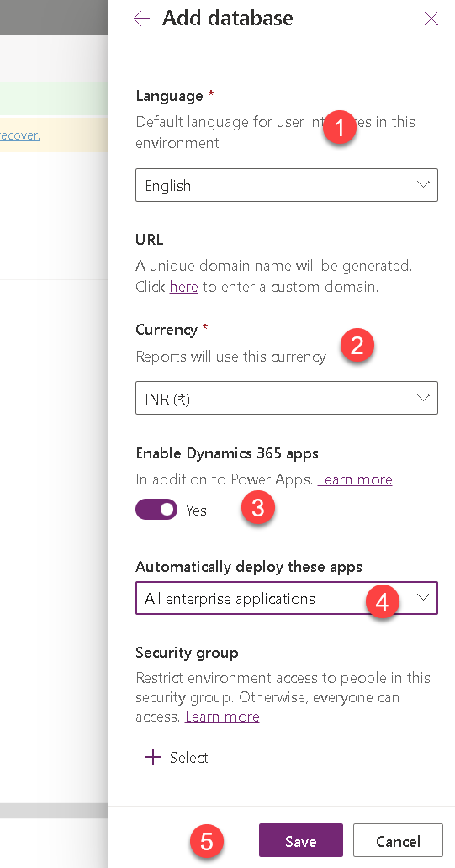The height and width of the screenshot is (868, 455).
Task: Click the 'recover.' link in background page
Action: tap(20, 135)
